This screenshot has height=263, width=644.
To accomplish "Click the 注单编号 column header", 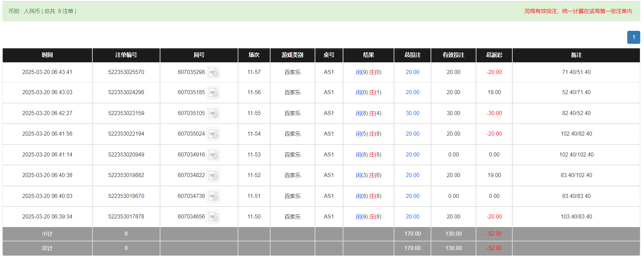I will (x=126, y=55).
